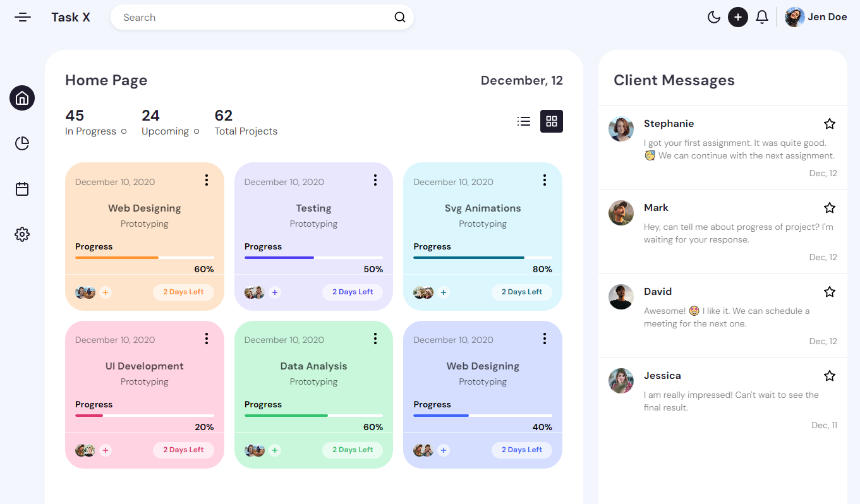Click the add new project plus button

[738, 17]
